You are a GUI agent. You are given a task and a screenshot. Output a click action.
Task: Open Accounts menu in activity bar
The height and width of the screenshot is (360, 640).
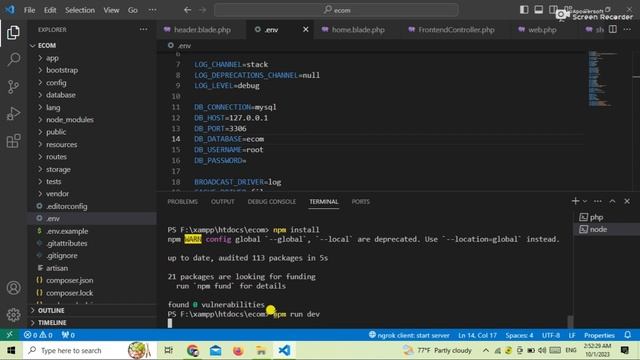pyautogui.click(x=13, y=288)
